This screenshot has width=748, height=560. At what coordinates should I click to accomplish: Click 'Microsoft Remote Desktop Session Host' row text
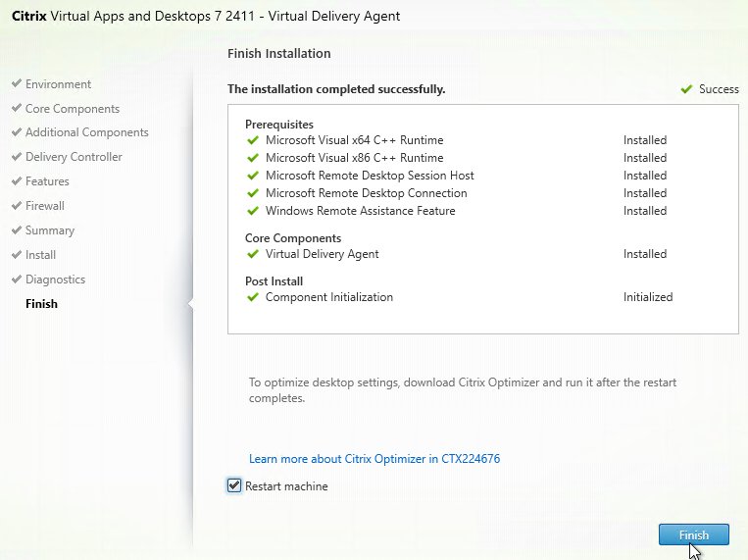(370, 176)
